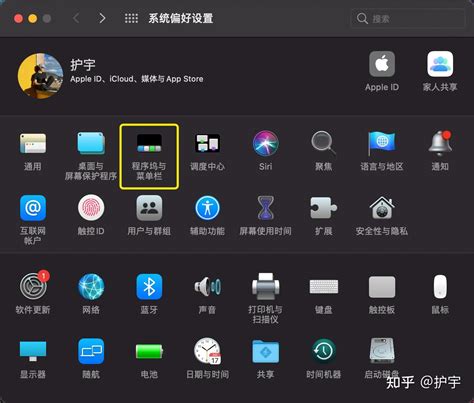Open 桌面与屏幕保护程序 preferences
Image resolution: width=474 pixels, height=403 pixels.
tap(91, 143)
